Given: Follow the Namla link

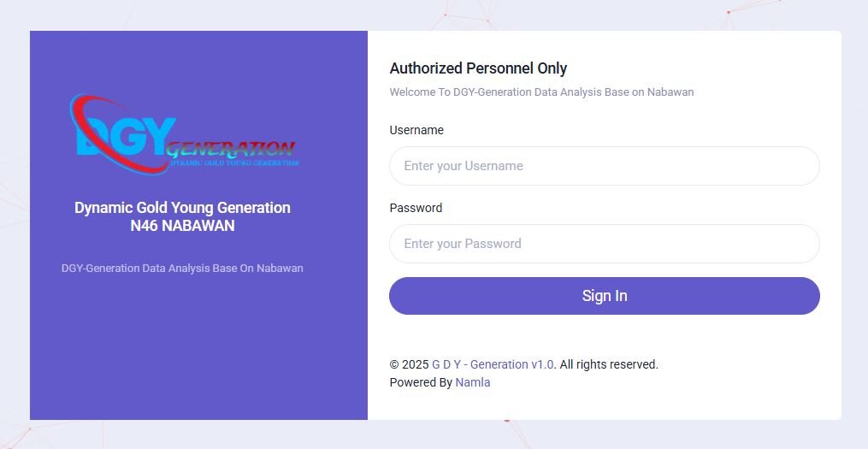Looking at the screenshot, I should (x=473, y=382).
